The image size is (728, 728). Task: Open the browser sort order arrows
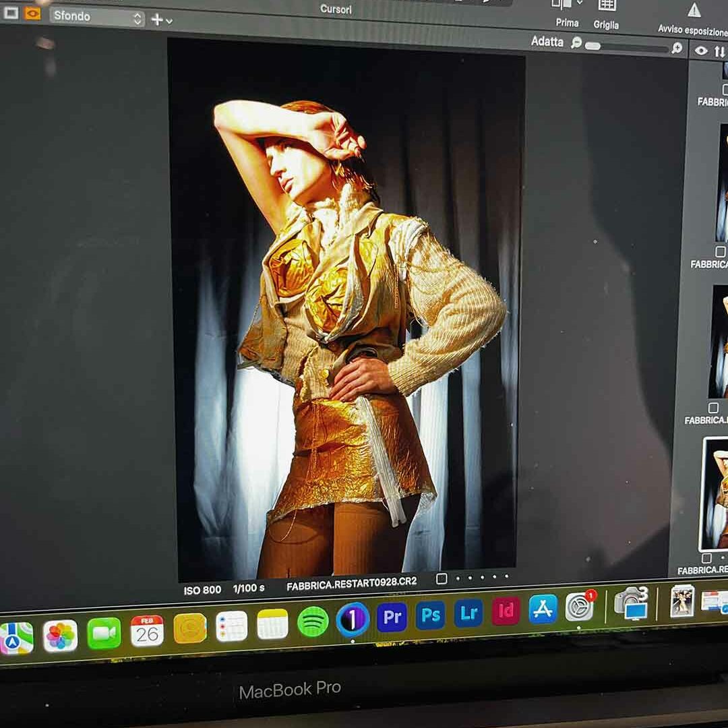[x=719, y=52]
